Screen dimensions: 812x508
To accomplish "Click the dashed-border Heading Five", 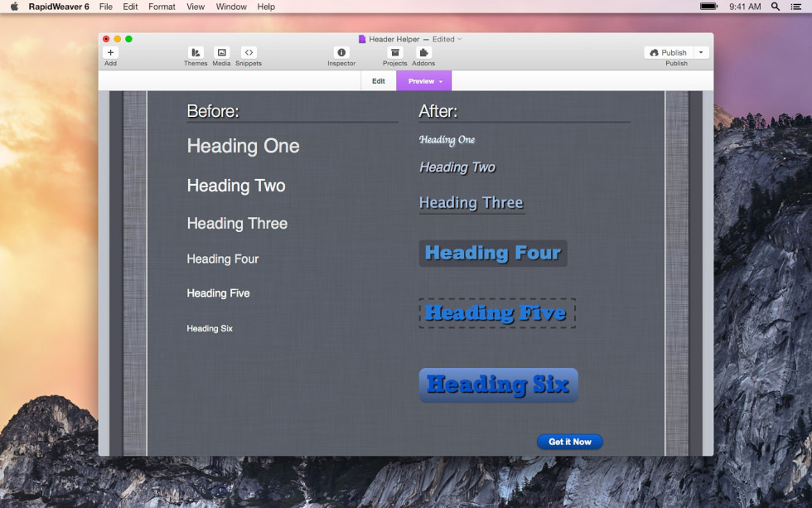I will click(497, 312).
